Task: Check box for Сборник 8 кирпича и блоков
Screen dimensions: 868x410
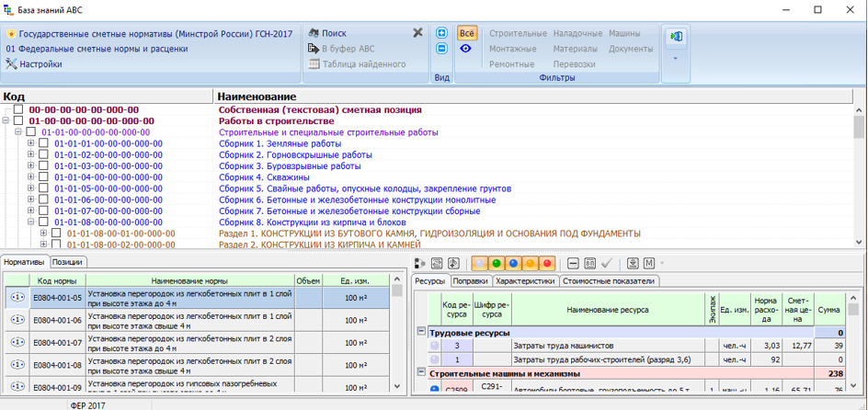Action: coord(44,222)
